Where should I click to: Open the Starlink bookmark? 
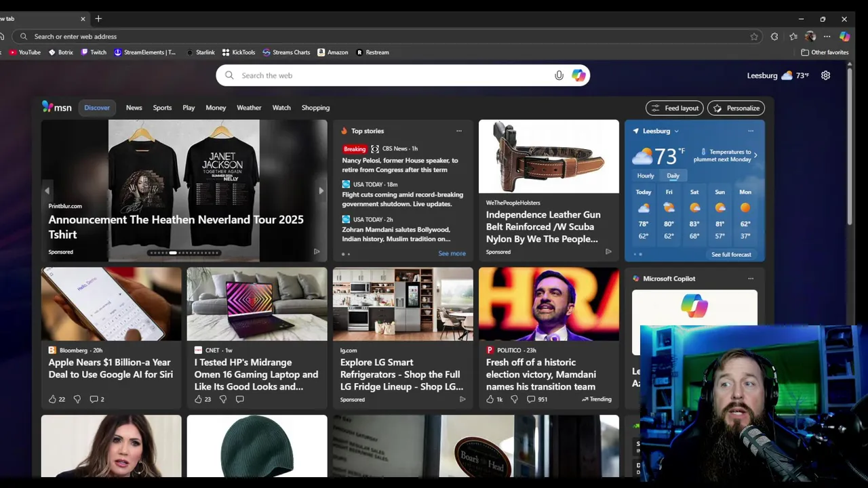(201, 52)
